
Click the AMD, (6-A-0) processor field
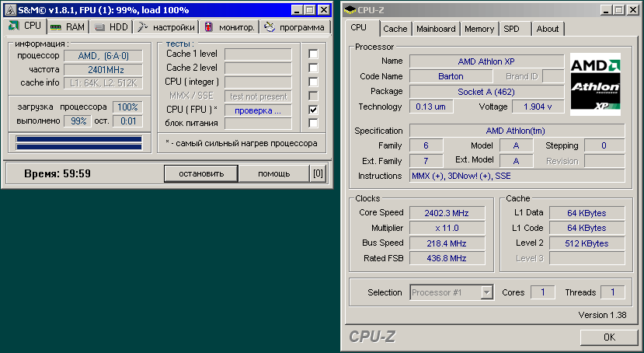coord(103,56)
